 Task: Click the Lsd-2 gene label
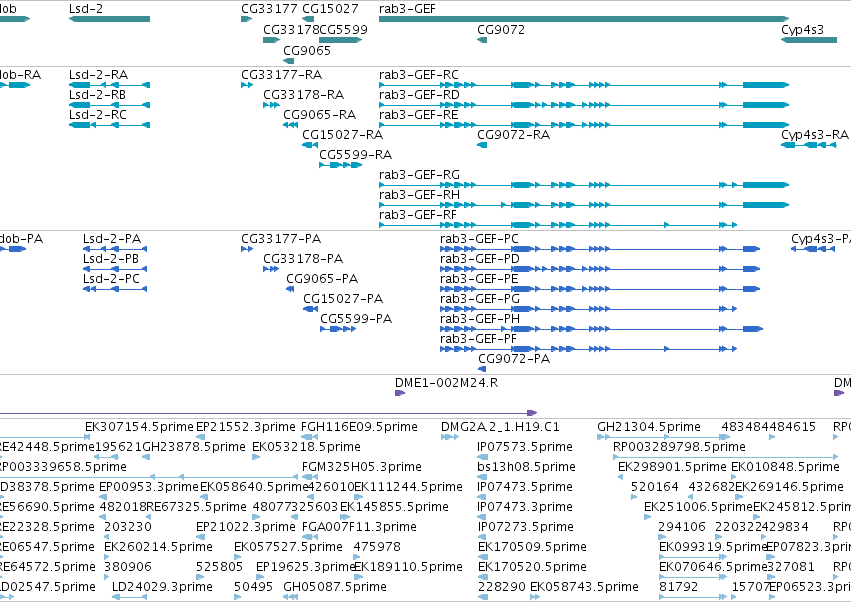point(86,9)
